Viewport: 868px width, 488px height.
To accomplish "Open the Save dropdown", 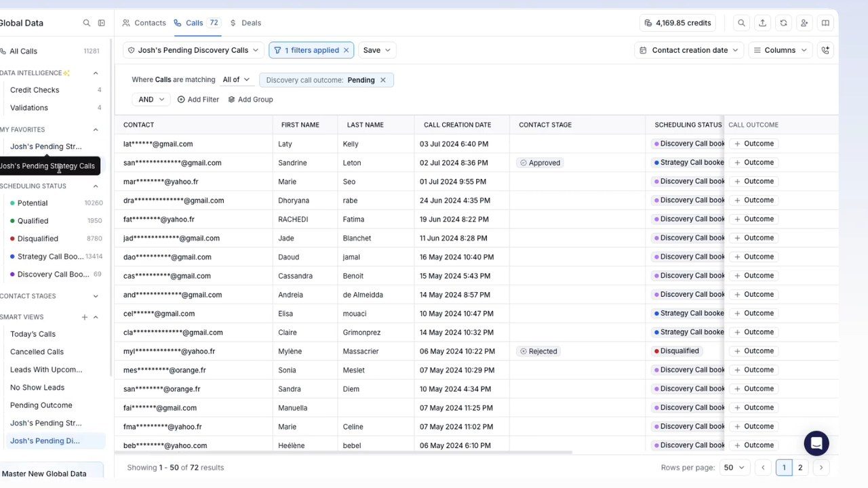I will tap(377, 50).
